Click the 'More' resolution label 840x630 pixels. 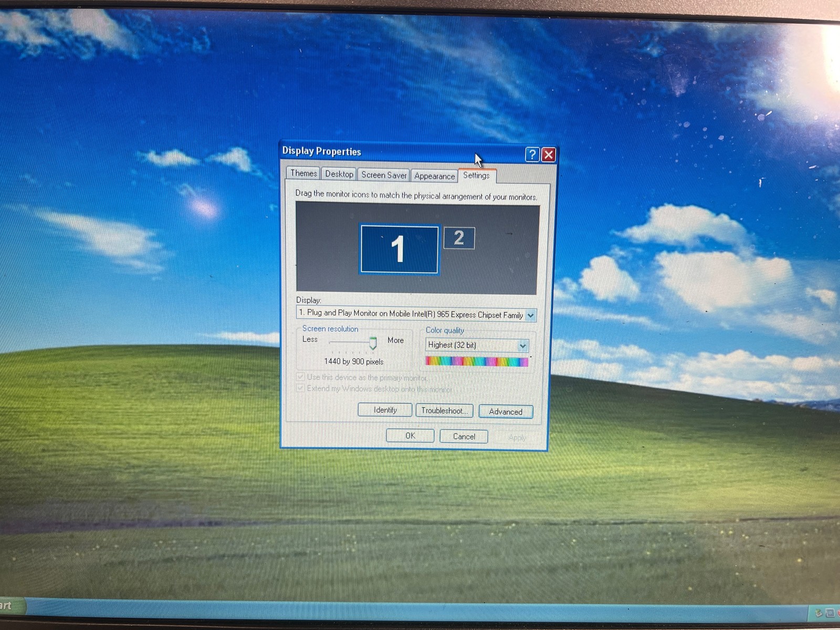[395, 340]
